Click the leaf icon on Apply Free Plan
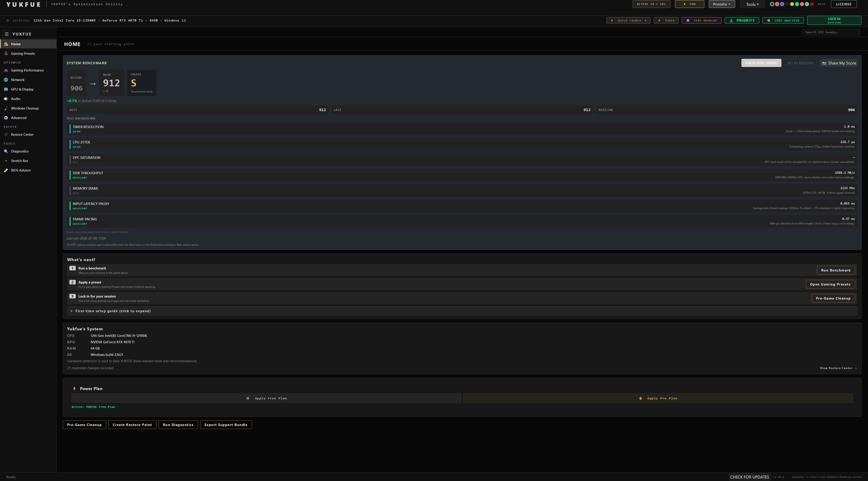Viewport: 868px width, 481px height. click(248, 398)
